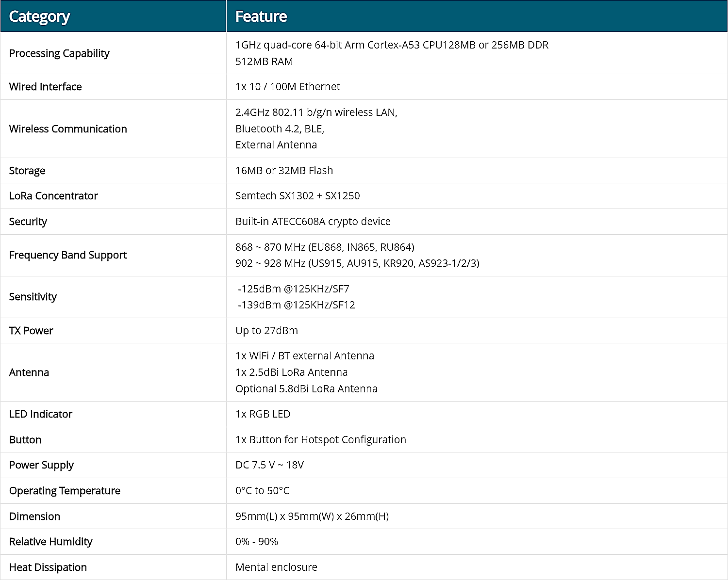Click the Built-in ATECC608A crypto device text
This screenshot has width=728, height=580.
[313, 222]
